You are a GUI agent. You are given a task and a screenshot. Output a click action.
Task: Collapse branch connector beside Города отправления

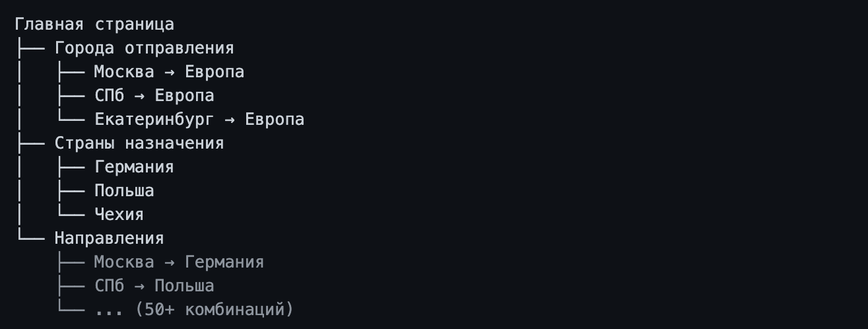pos(30,48)
